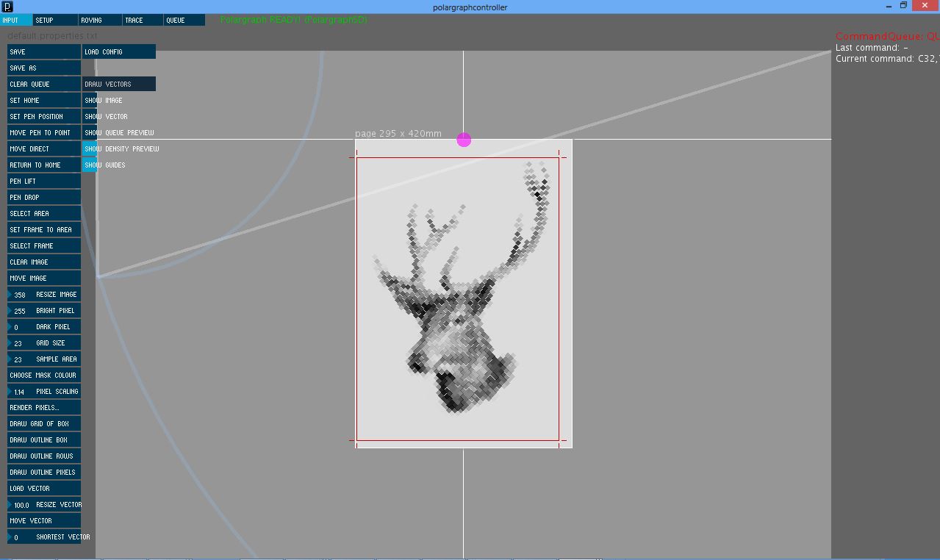This screenshot has height=560, width=940.
Task: Click the red CommandQueue status text
Action: (887, 36)
